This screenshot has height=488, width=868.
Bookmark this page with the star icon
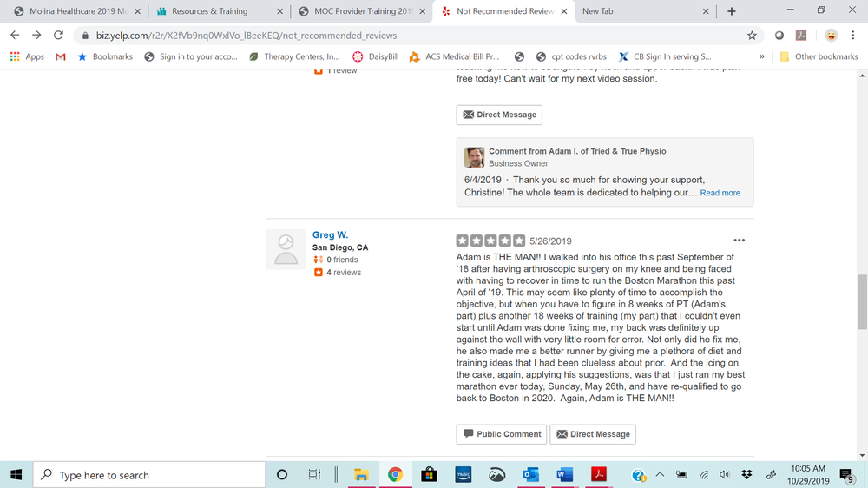click(751, 36)
